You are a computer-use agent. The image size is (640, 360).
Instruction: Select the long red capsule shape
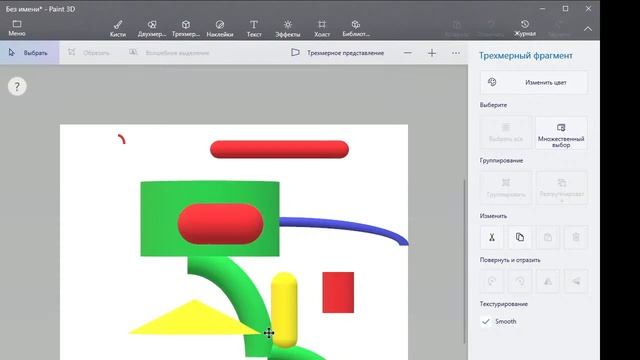pos(280,149)
